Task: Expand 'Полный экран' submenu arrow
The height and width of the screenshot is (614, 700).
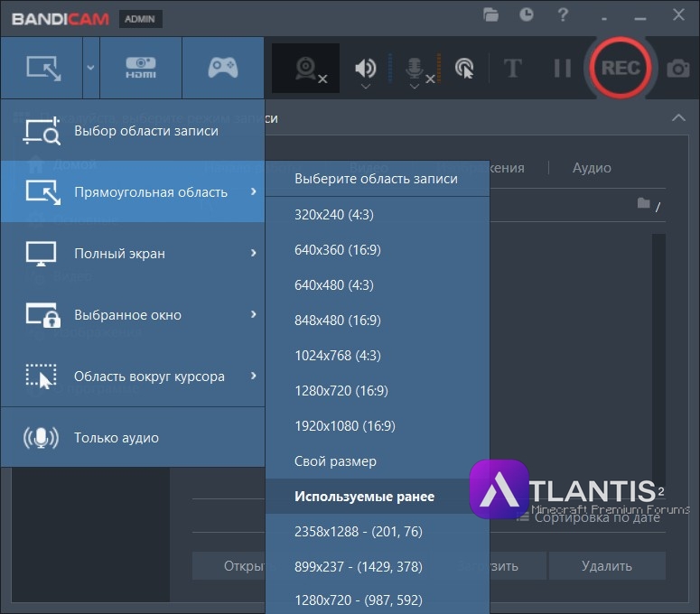Action: pos(254,253)
